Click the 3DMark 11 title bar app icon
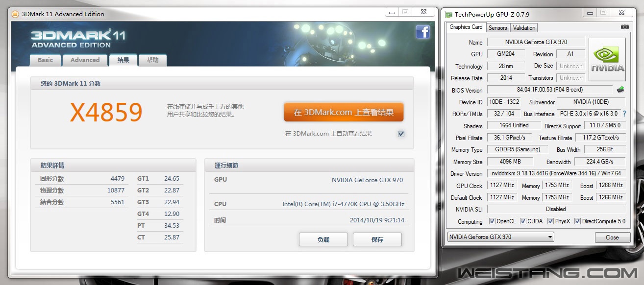 [15, 14]
